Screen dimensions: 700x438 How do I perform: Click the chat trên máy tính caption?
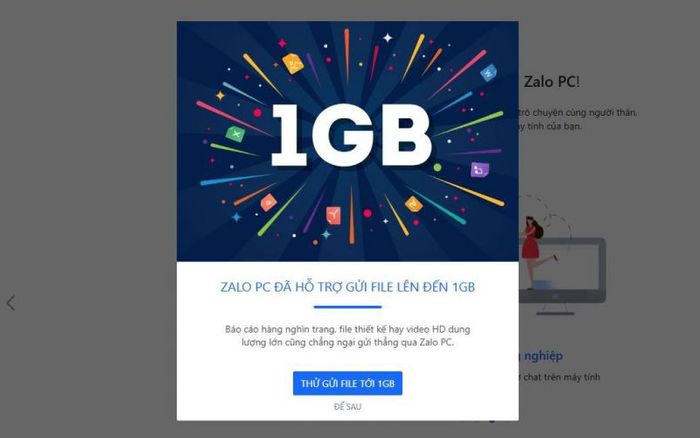[x=560, y=377]
